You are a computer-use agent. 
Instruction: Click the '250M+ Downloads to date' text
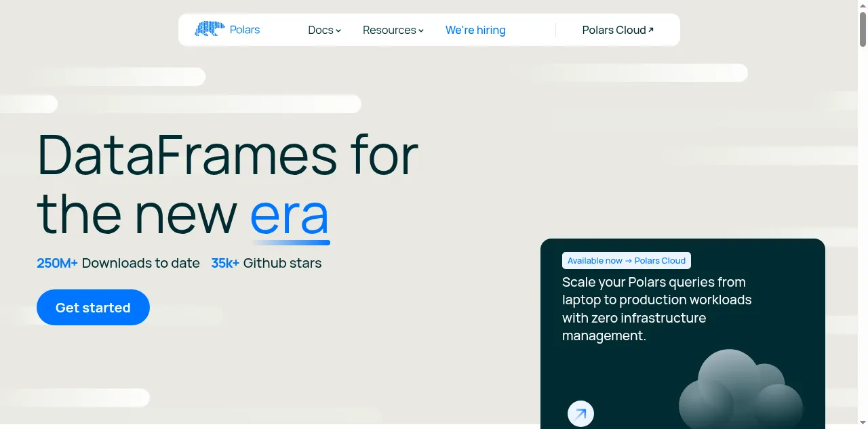[x=118, y=263]
